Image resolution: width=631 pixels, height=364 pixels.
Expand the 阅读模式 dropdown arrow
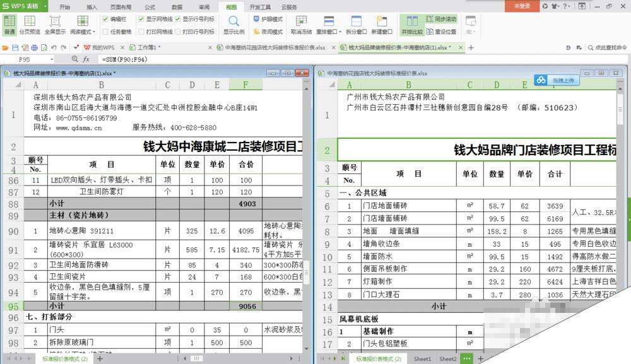point(93,32)
